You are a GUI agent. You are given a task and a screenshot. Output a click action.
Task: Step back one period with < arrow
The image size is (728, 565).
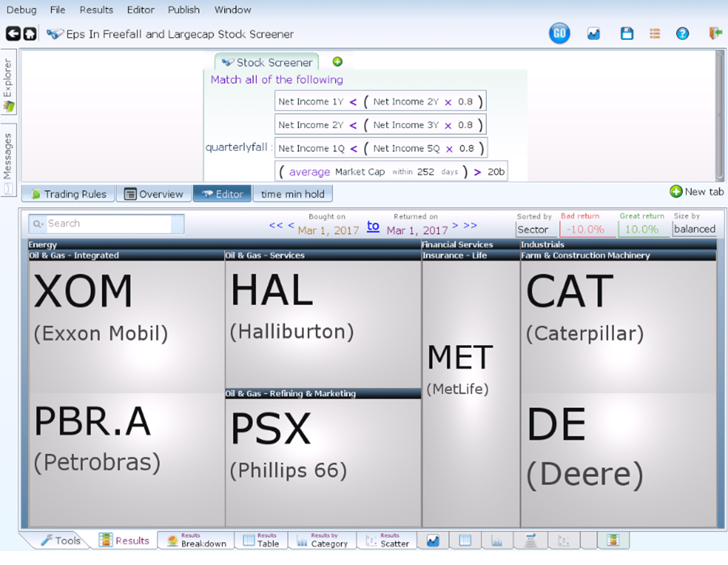[291, 225]
